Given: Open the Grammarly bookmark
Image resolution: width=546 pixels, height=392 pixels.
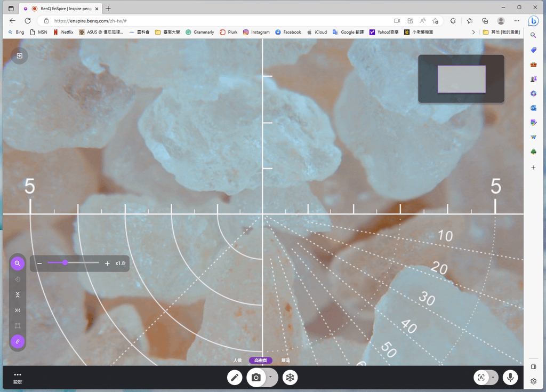Looking at the screenshot, I should (200, 32).
